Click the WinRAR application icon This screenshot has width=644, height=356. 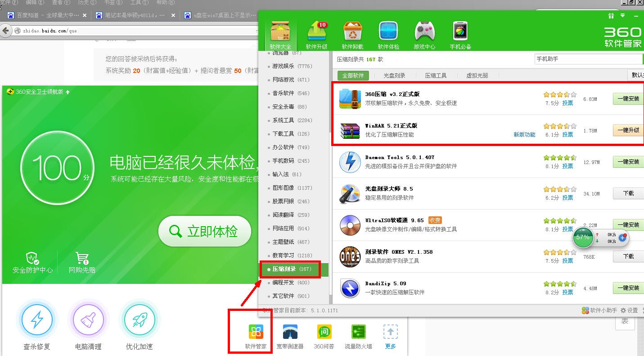coord(350,130)
